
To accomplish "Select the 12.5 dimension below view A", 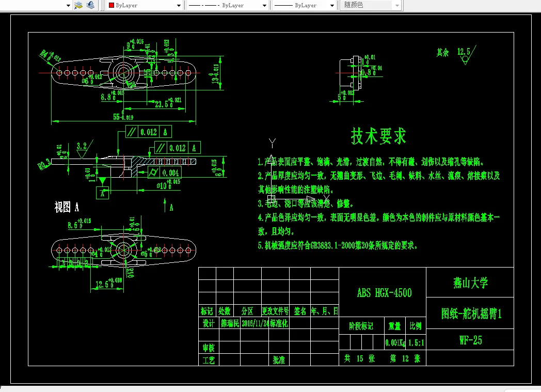I will pyautogui.click(x=108, y=283).
